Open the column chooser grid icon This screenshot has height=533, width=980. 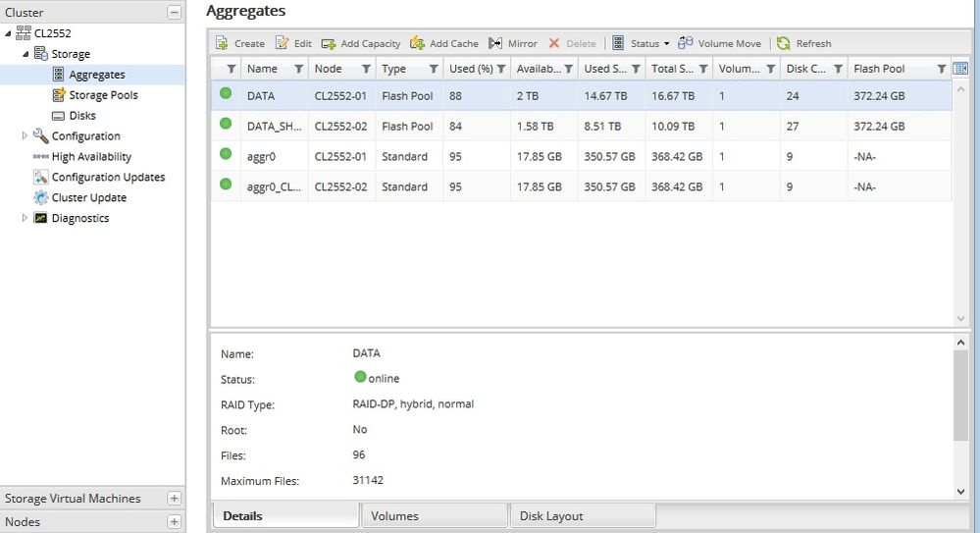click(960, 69)
